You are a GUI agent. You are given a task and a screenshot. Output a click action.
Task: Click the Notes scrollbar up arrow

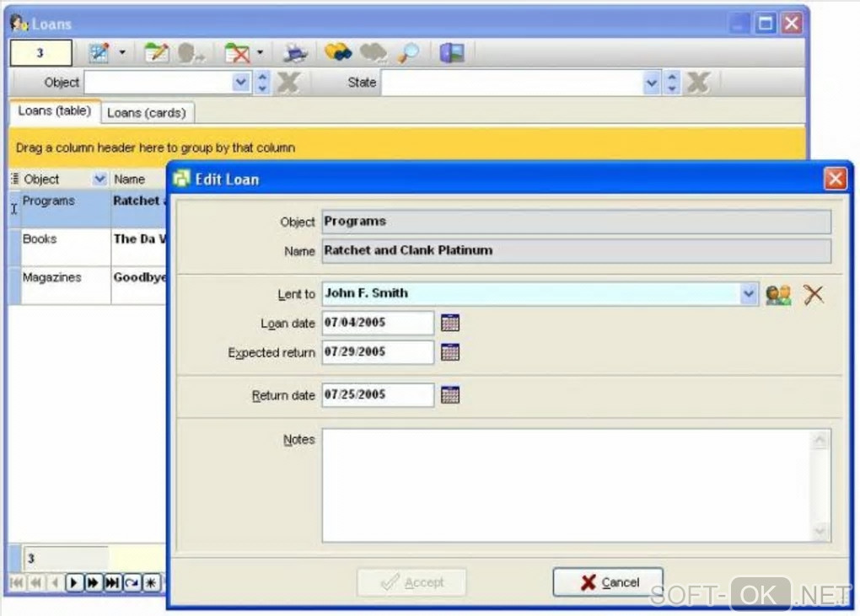(820, 441)
